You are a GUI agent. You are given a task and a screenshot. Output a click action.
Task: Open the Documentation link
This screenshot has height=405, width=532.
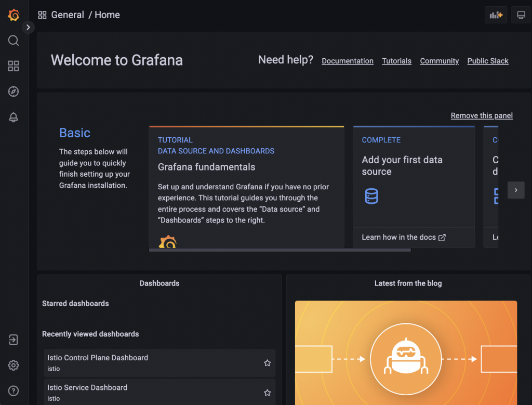(348, 61)
